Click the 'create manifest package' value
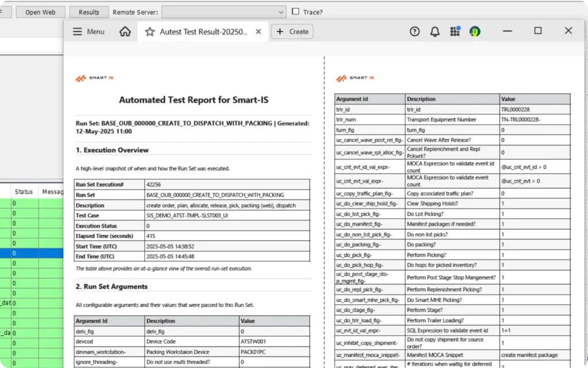 (x=529, y=355)
